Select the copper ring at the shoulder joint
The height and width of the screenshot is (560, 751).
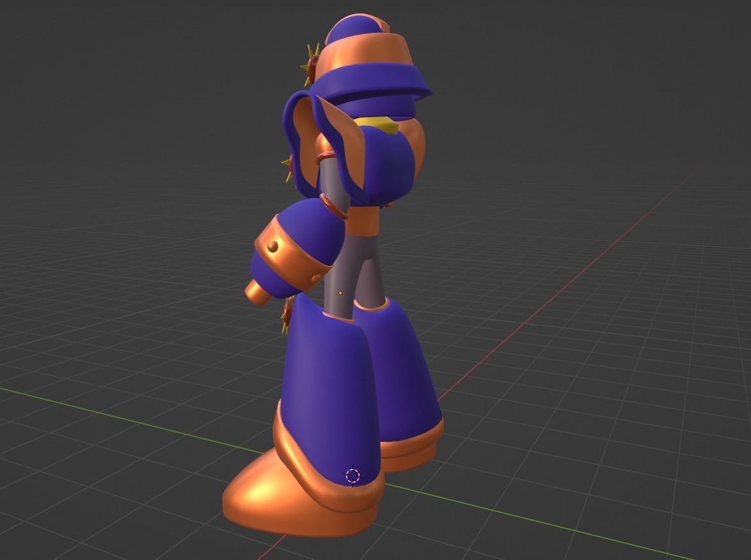[x=326, y=156]
